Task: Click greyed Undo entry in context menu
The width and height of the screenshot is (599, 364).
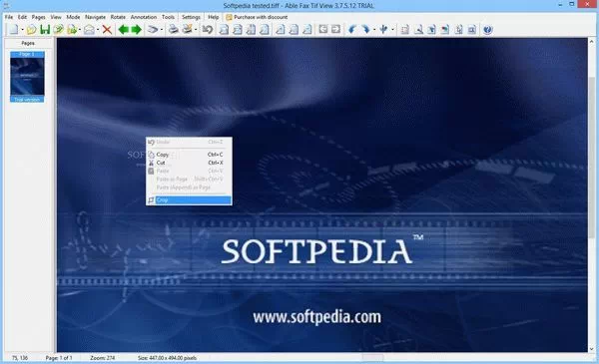Action: point(189,142)
